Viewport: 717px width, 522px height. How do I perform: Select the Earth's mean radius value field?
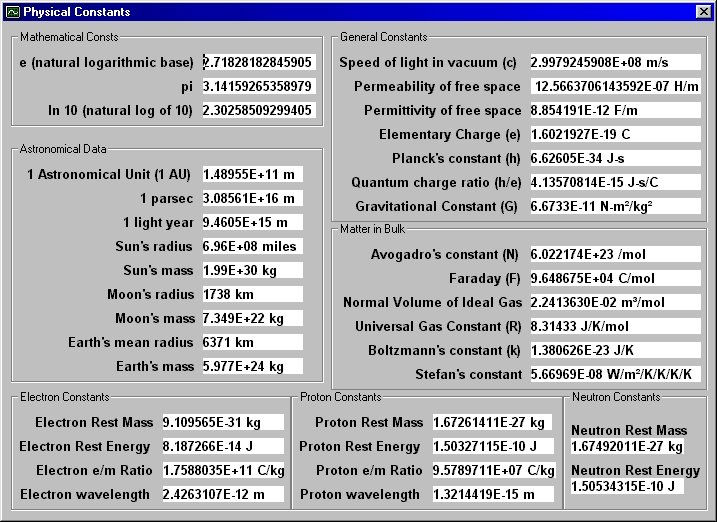tap(252, 342)
